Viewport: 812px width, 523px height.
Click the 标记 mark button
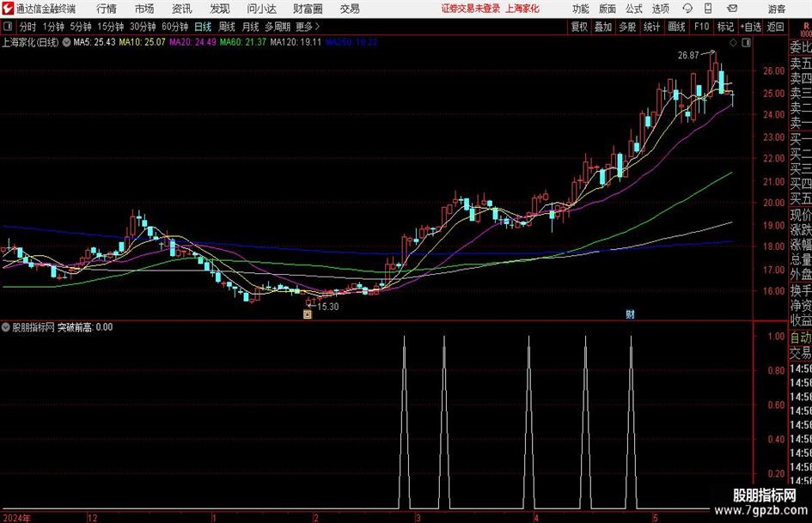(725, 27)
